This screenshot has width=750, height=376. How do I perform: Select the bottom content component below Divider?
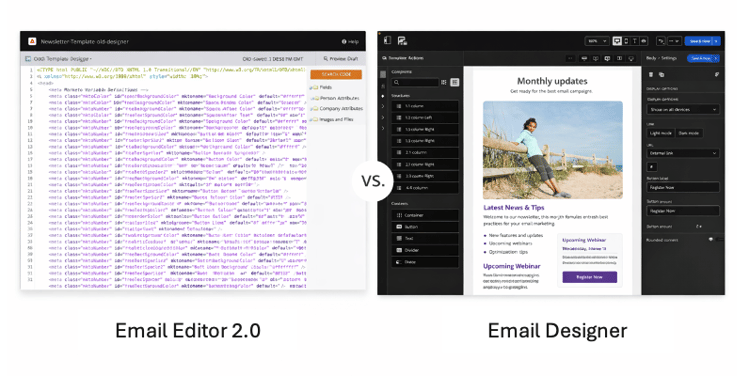tap(425, 262)
